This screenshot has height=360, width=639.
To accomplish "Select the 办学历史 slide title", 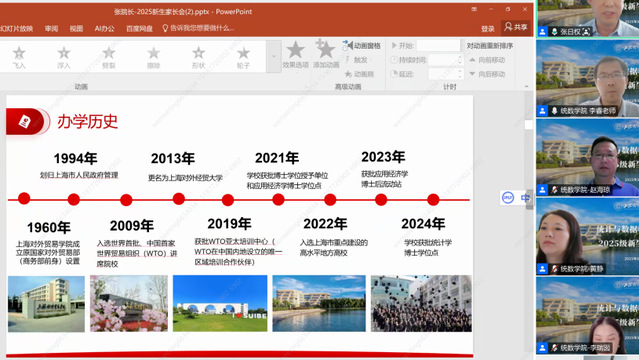I will coord(88,121).
